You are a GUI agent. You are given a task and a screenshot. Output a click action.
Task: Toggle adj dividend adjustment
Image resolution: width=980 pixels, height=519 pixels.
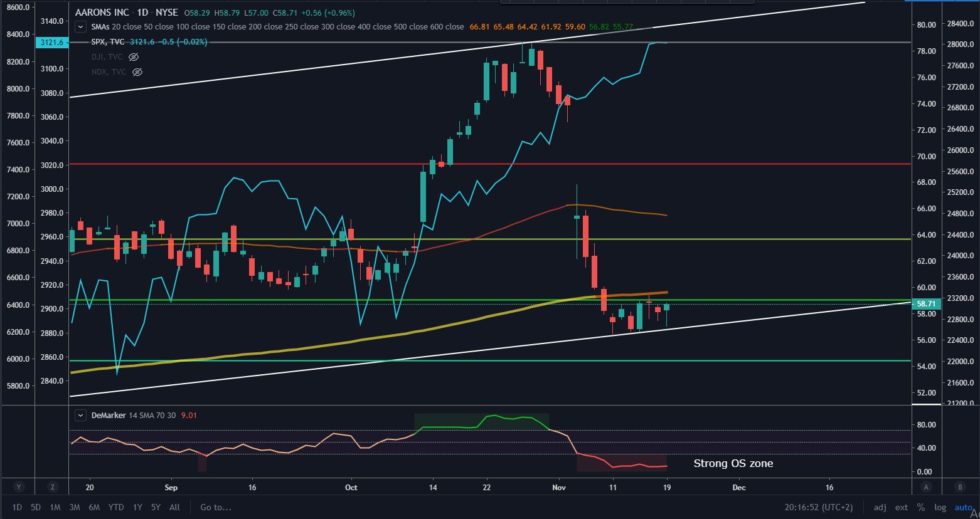click(880, 507)
